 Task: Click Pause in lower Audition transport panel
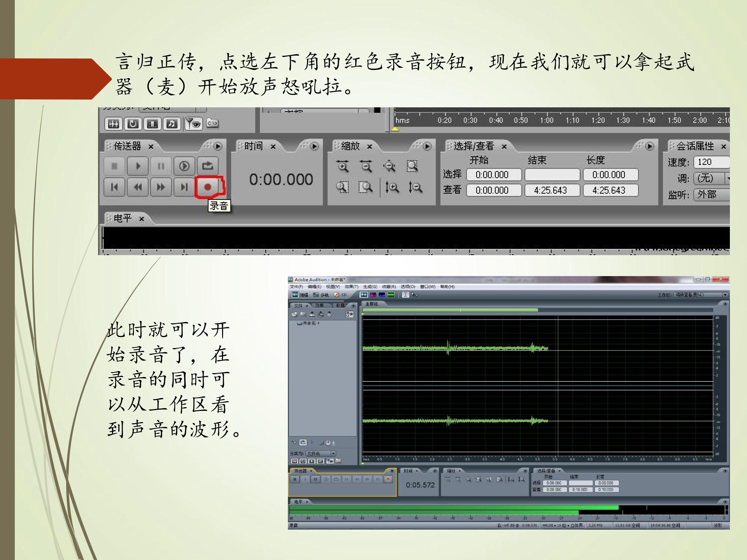click(315, 479)
